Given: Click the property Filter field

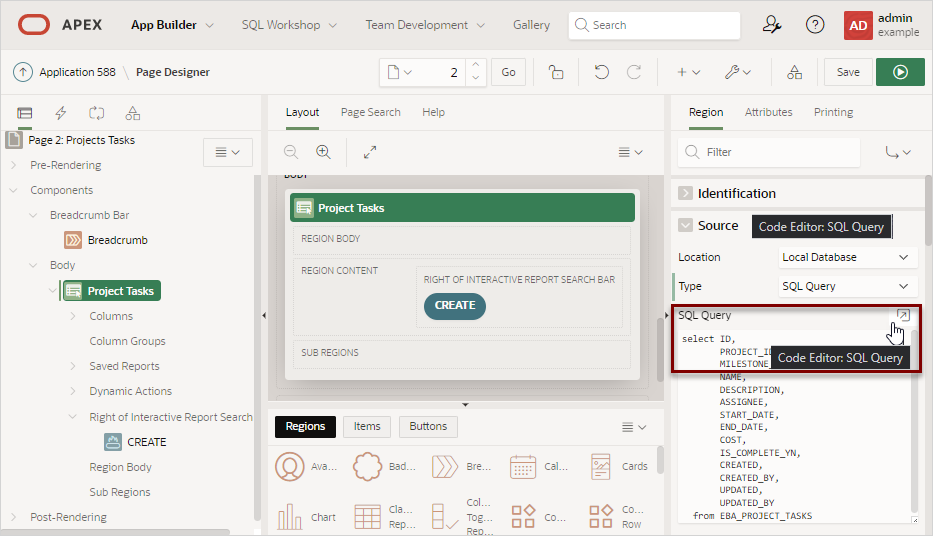Looking at the screenshot, I should point(769,152).
